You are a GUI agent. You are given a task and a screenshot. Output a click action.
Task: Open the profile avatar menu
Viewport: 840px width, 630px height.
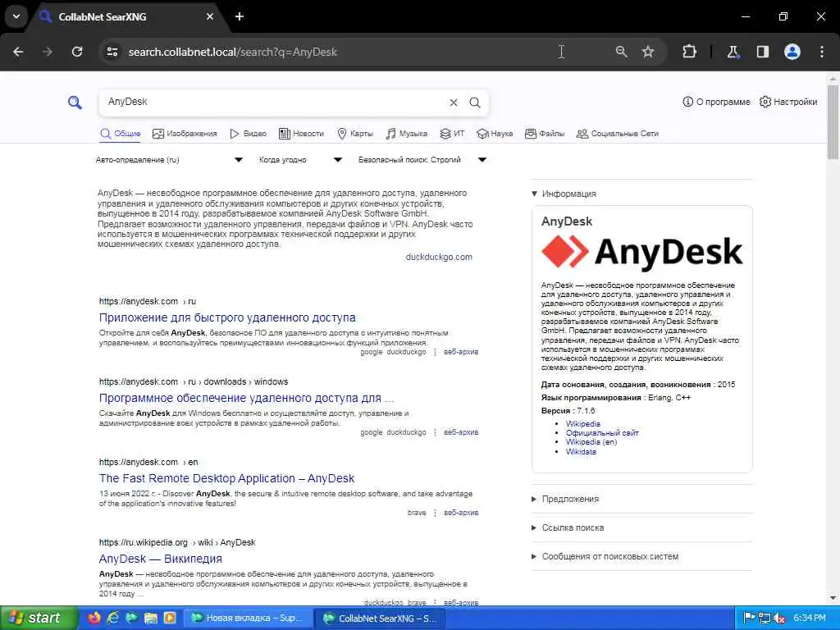792,52
